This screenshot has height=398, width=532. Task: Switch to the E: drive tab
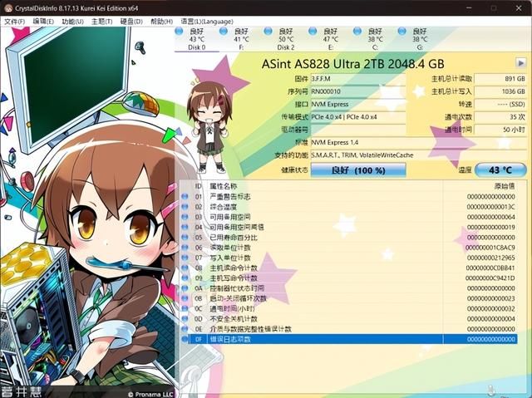pos(331,39)
